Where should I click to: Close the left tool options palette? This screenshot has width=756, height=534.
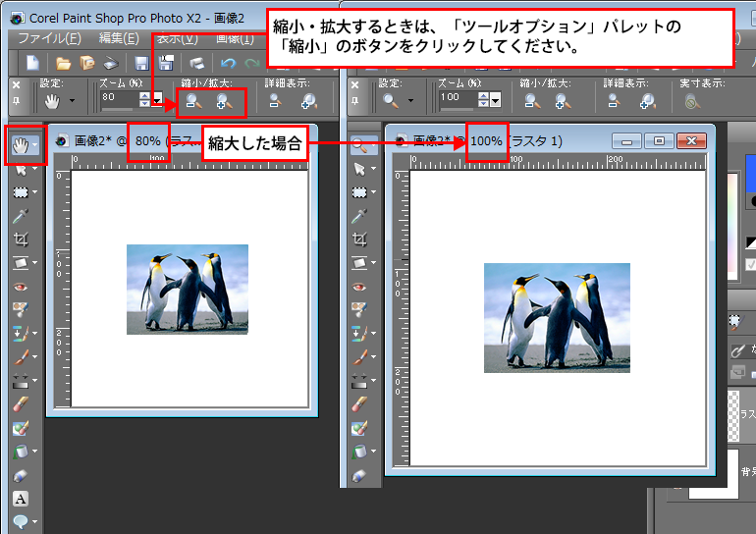point(17,84)
